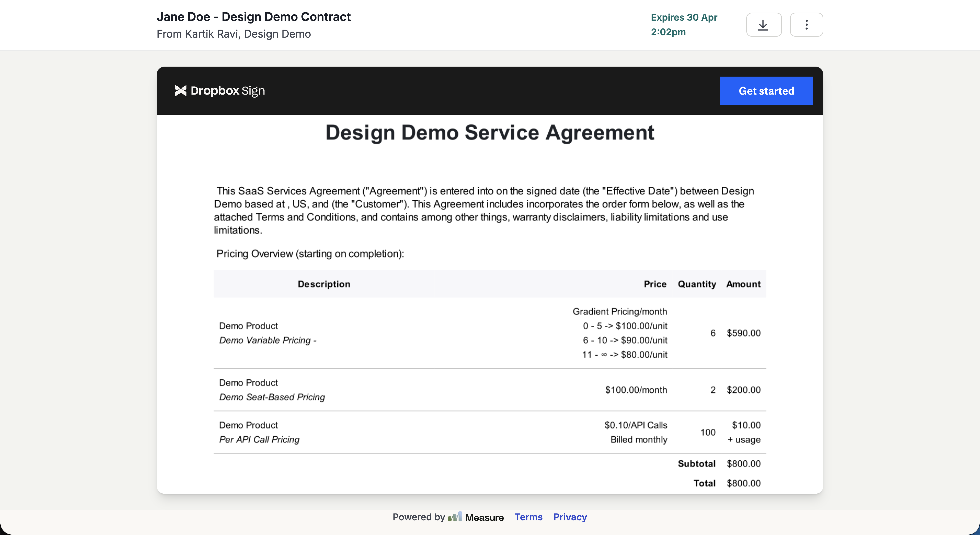The height and width of the screenshot is (535, 980).
Task: Click quantity 2 in Seat-Based Pricing row
Action: [713, 390]
